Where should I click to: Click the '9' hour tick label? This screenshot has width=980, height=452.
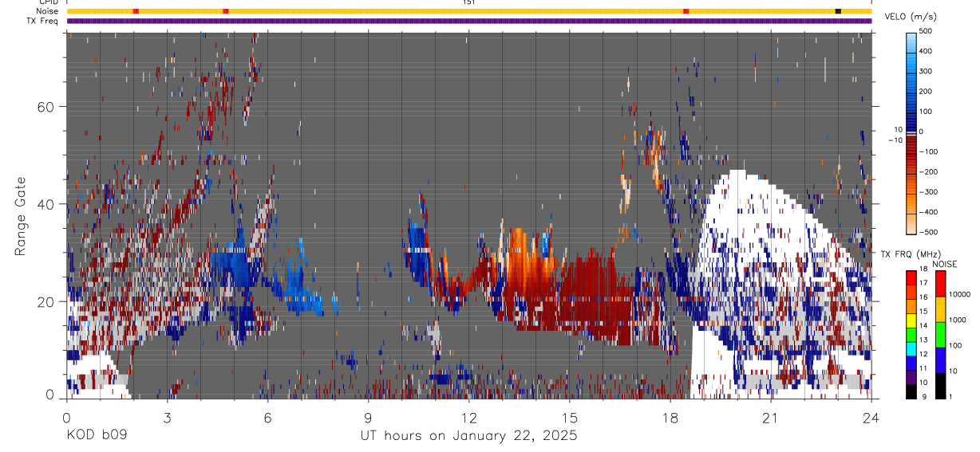369,418
